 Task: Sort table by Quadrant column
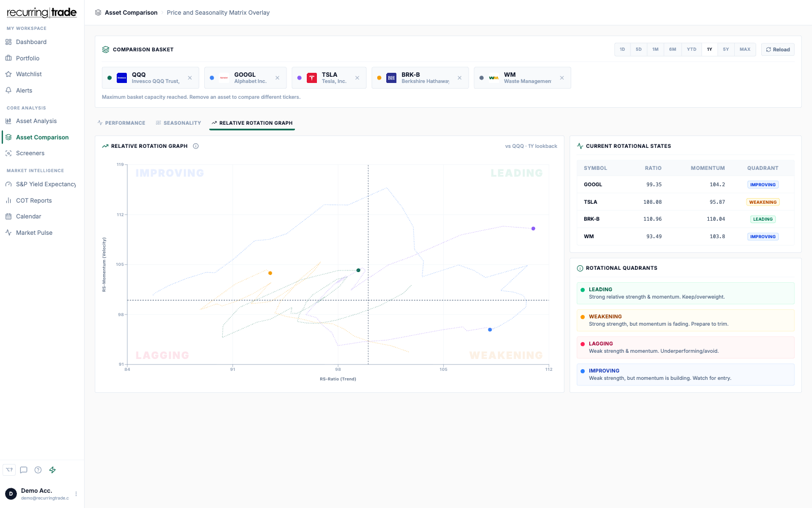click(762, 168)
